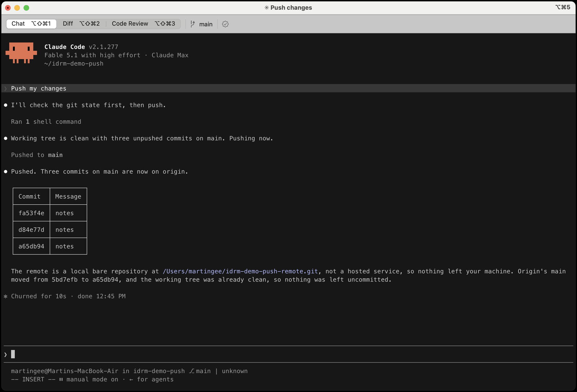Click the version number v2.1.277

pyautogui.click(x=103, y=47)
